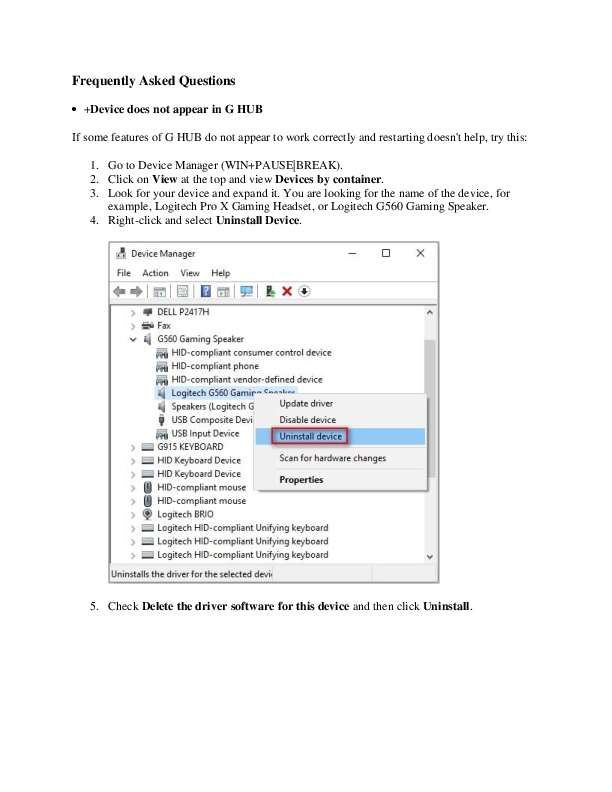Viewport: 612px width, 792px height.
Task: Toggle the Show/Hide Action Pane toolbar icon
Action: click(x=223, y=291)
